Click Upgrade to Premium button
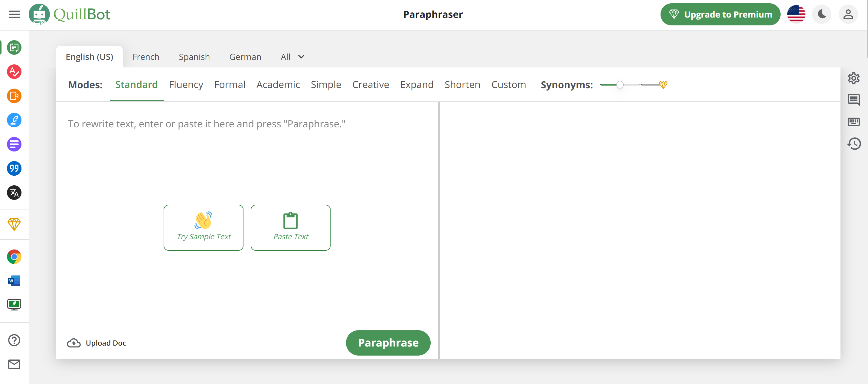Viewport: 868px width, 384px height. pyautogui.click(x=720, y=15)
